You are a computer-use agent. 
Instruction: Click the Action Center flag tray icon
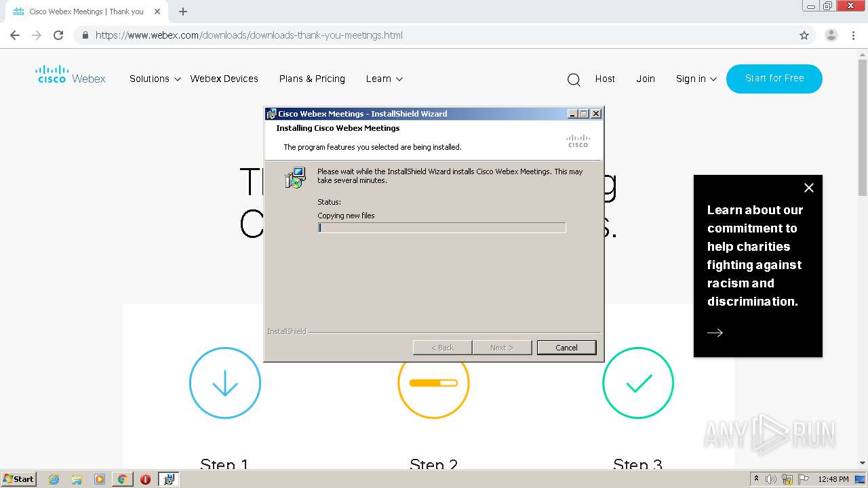tap(804, 479)
